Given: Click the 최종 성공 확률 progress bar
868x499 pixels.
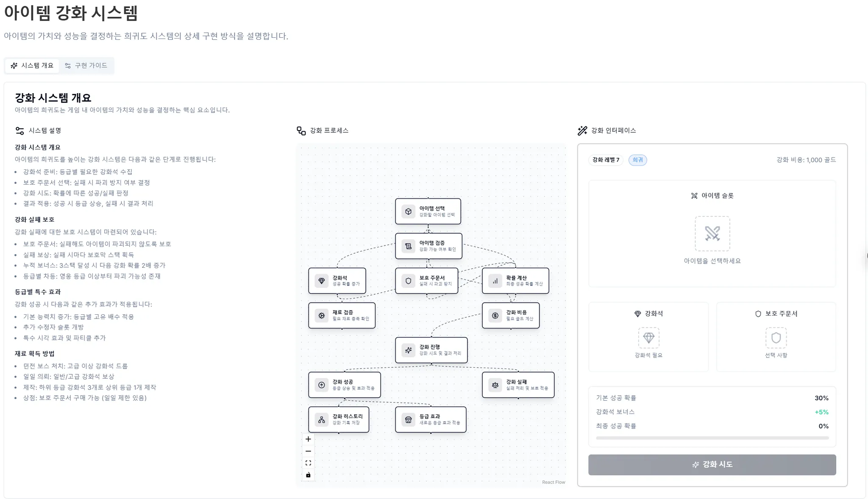Looking at the screenshot, I should click(712, 438).
